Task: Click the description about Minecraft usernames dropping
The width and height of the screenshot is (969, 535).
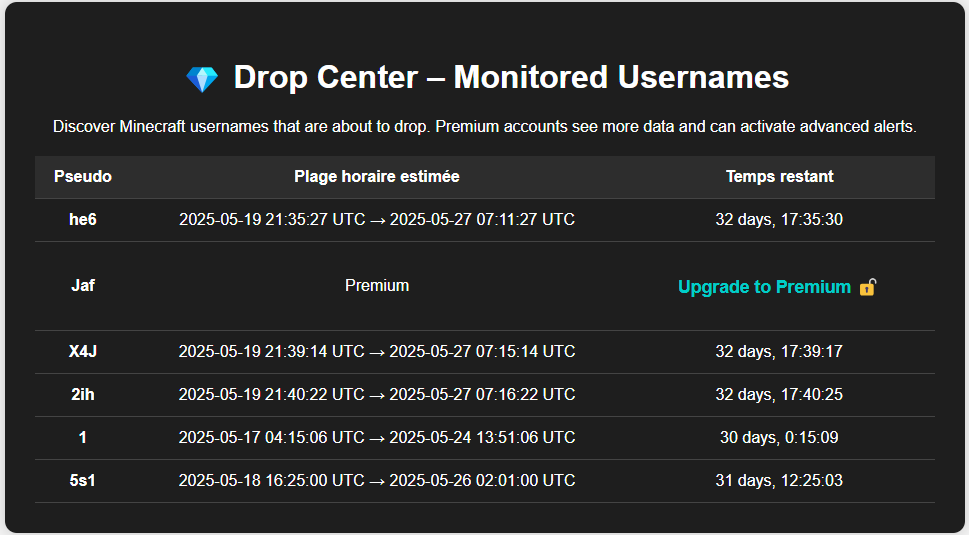Action: 484,127
